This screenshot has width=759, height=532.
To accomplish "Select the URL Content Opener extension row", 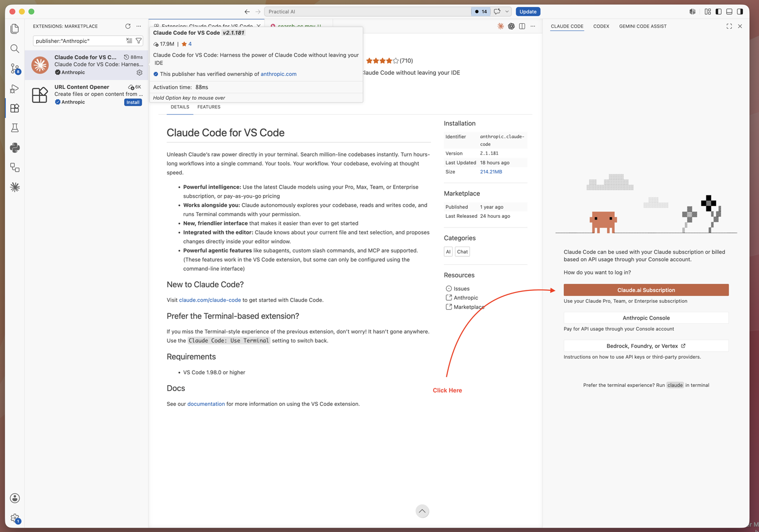I will click(87, 95).
